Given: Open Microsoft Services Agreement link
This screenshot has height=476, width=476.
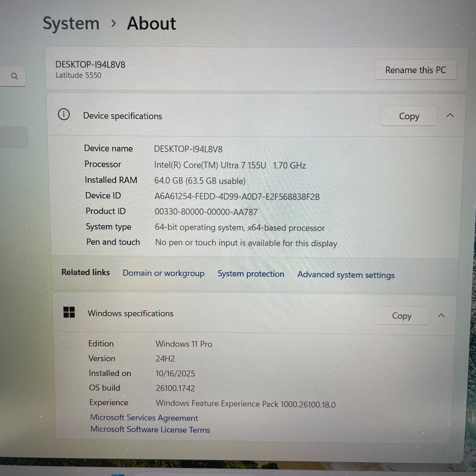Looking at the screenshot, I should 144,418.
